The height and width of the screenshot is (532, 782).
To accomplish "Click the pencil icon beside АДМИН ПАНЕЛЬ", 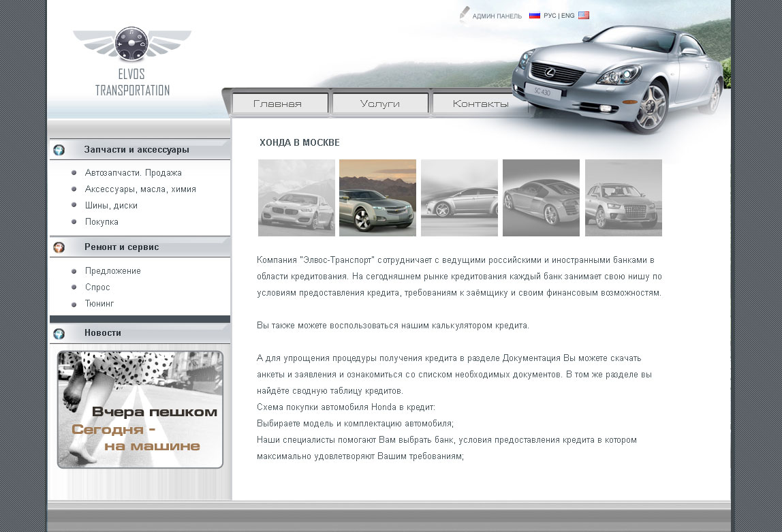I will pos(465,14).
